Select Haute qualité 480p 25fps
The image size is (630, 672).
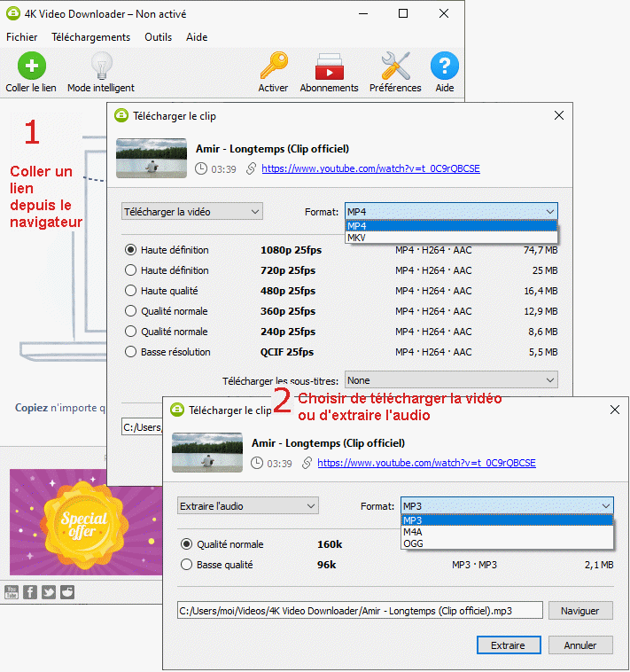point(130,291)
